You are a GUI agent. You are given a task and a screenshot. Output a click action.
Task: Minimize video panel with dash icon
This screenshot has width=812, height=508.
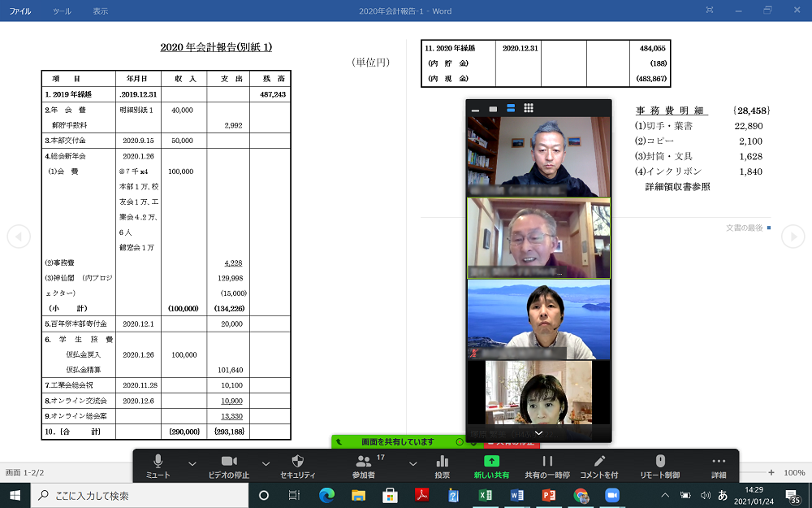[475, 109]
